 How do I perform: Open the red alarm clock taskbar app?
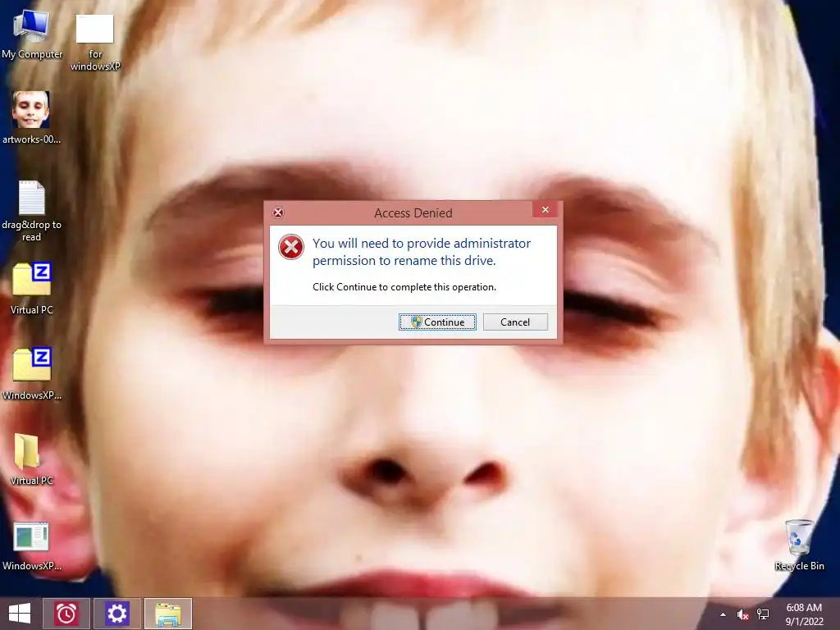pos(66,614)
